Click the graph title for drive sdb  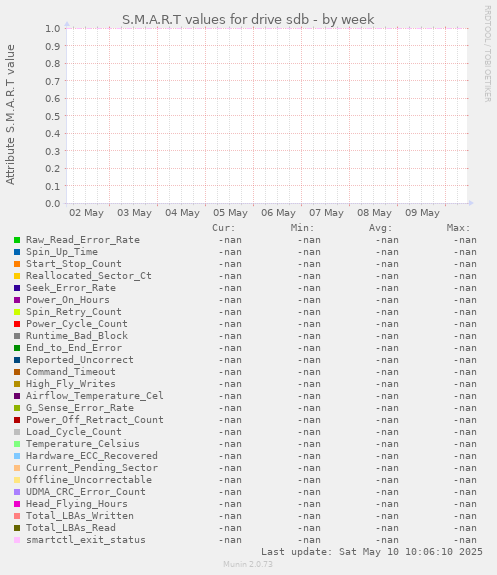[248, 19]
